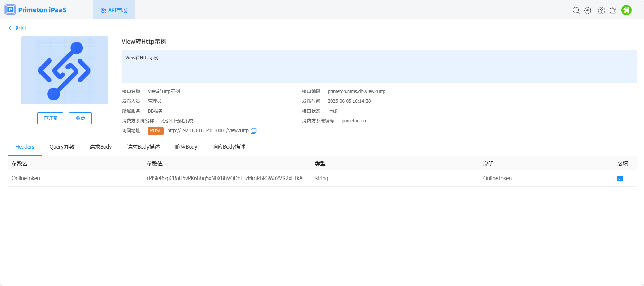Click the 返回 link

coord(20,28)
